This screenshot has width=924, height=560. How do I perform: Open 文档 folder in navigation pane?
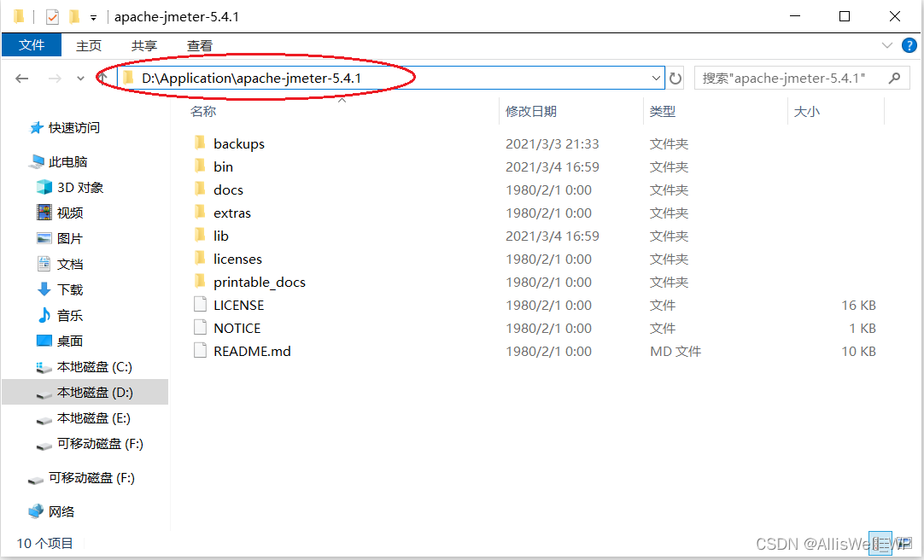click(60, 264)
